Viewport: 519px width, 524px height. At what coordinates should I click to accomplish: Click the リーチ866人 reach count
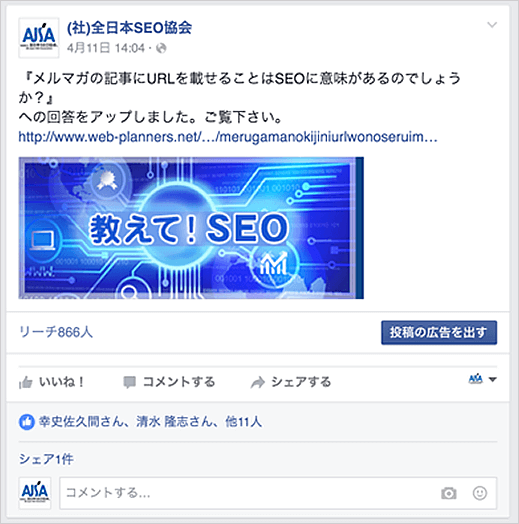(56, 332)
